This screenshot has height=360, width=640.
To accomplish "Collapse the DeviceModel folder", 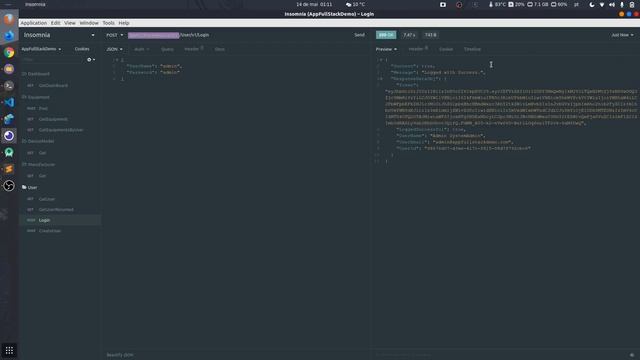I will (38, 141).
